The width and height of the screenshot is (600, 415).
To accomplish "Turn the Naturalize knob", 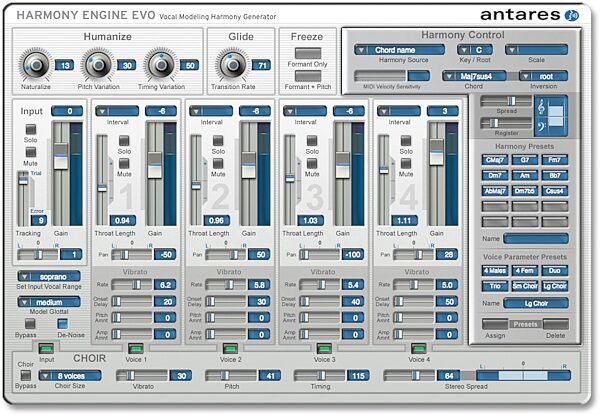I will click(x=36, y=65).
